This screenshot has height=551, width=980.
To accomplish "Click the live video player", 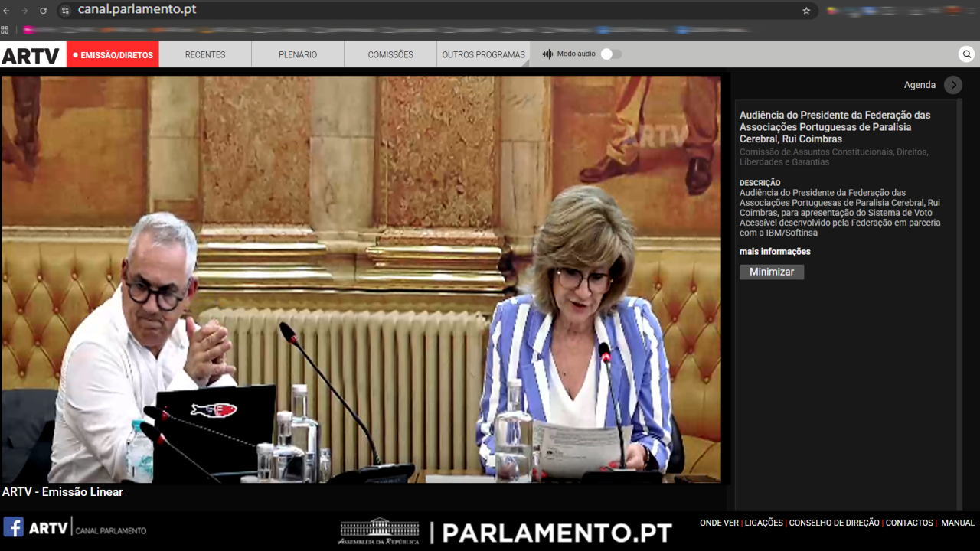I will pos(361,279).
